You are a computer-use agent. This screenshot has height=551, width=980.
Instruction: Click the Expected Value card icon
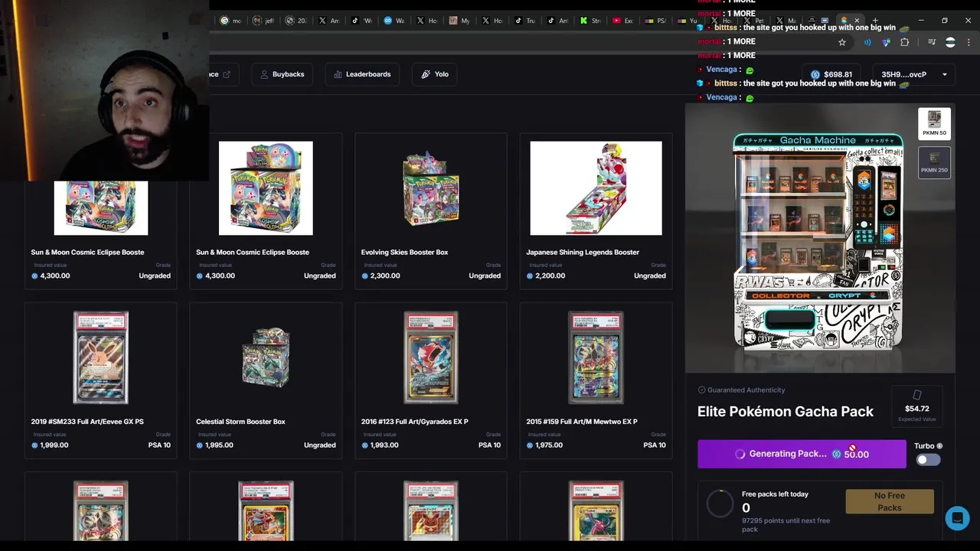[x=917, y=395]
